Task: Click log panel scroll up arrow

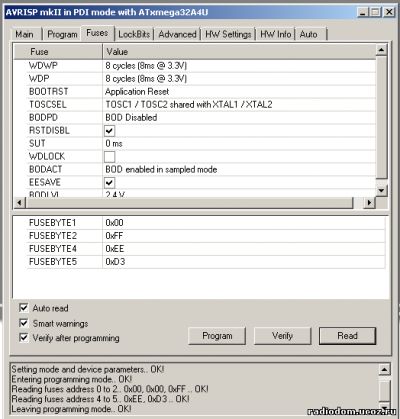Action: pos(384,369)
